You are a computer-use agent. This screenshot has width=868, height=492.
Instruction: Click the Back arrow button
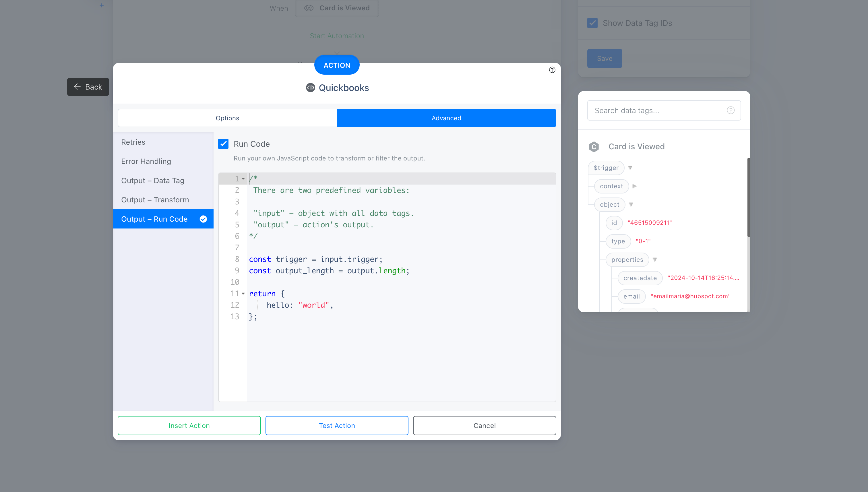pyautogui.click(x=88, y=87)
